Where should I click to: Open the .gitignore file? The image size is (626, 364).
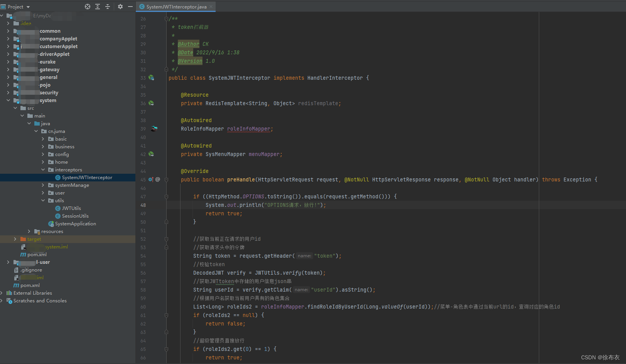tap(31, 270)
